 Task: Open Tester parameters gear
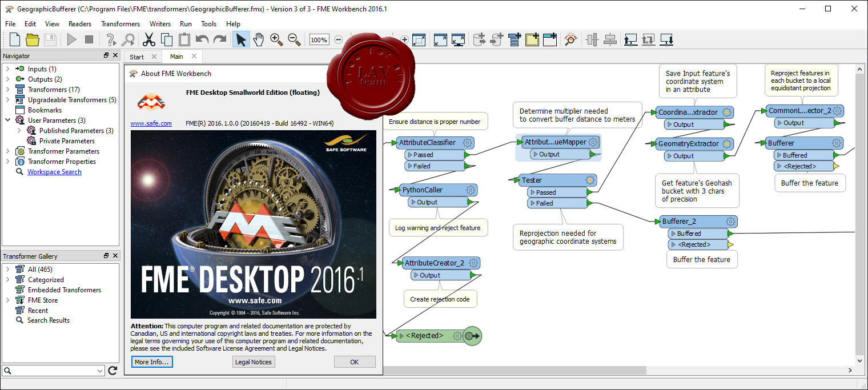pos(590,180)
